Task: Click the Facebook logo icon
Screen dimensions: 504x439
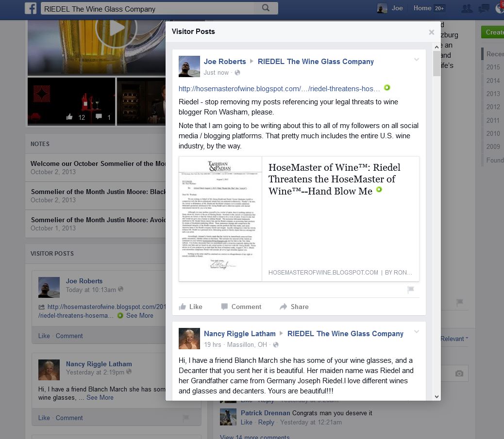Action: (31, 8)
